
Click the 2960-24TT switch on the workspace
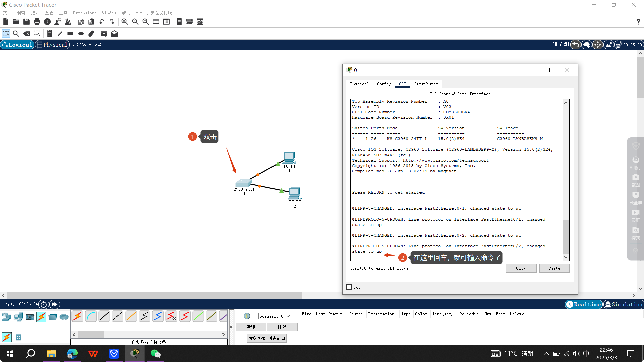point(244,183)
